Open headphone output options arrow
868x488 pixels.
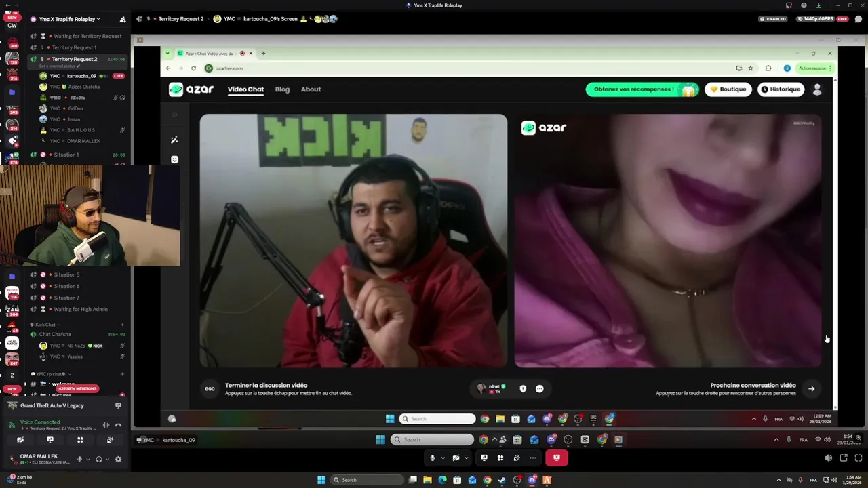click(x=107, y=459)
